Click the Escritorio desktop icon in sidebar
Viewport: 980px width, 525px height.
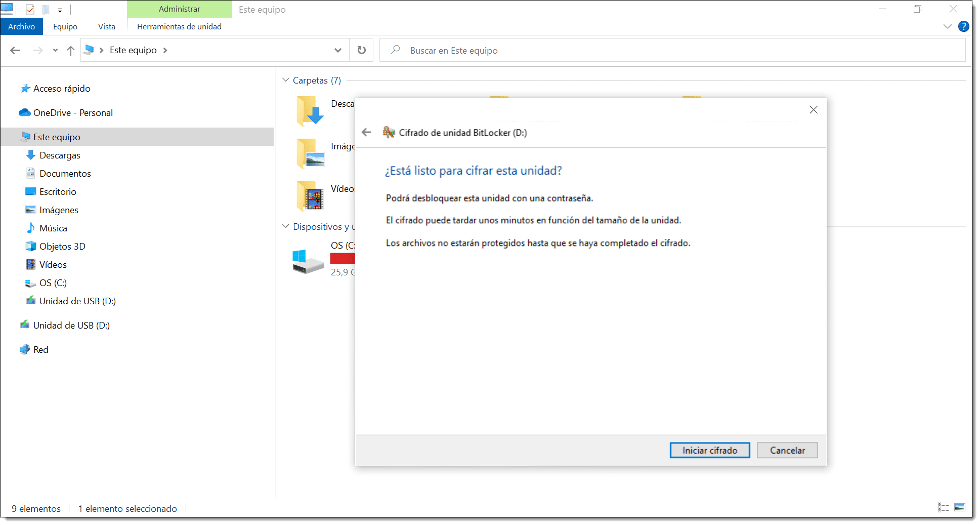click(31, 191)
